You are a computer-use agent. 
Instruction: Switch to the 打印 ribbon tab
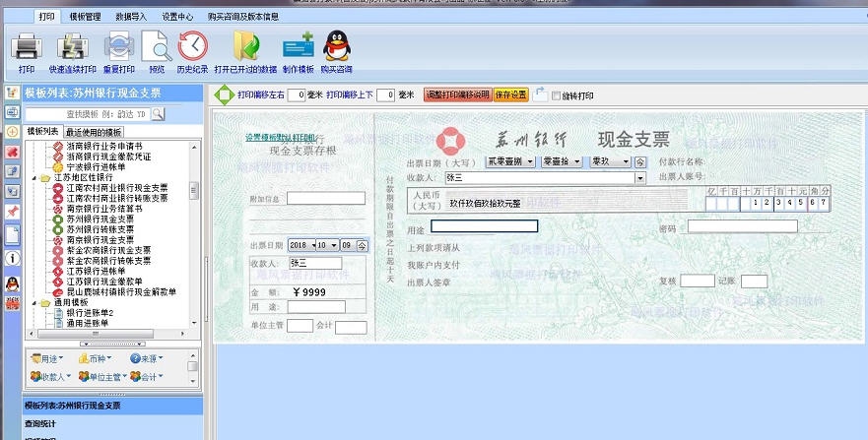[46, 17]
